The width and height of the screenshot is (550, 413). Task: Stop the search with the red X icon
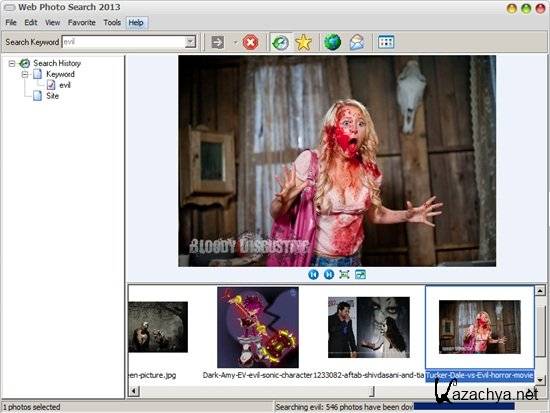pyautogui.click(x=250, y=42)
